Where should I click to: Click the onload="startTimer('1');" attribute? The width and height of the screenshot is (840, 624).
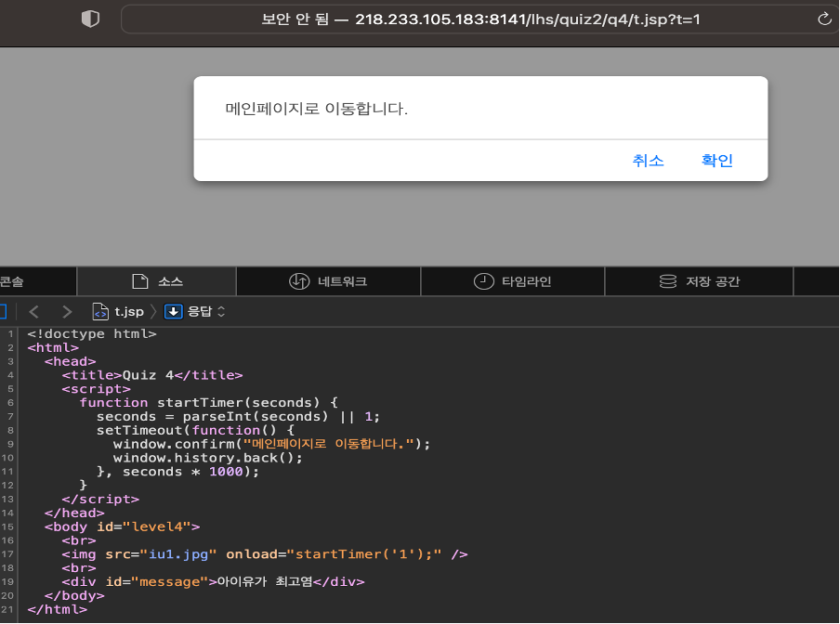point(334,554)
